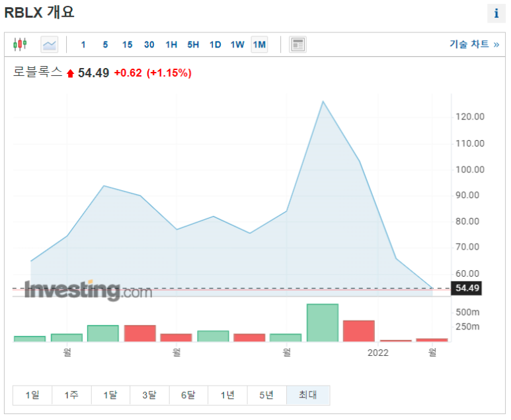Viewport: 511px width, 420px height.
Task: Click the 70.00 price axis label
Action: [x=467, y=247]
